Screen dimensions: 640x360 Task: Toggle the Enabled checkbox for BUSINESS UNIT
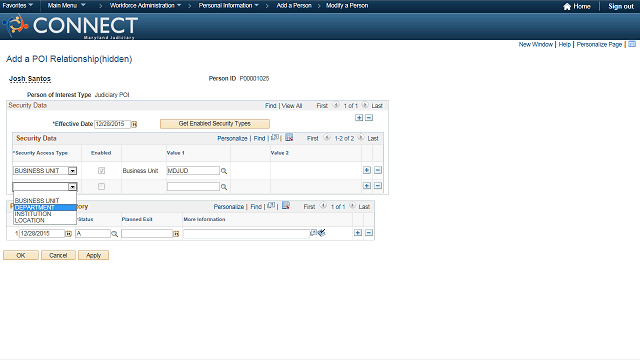[x=101, y=171]
